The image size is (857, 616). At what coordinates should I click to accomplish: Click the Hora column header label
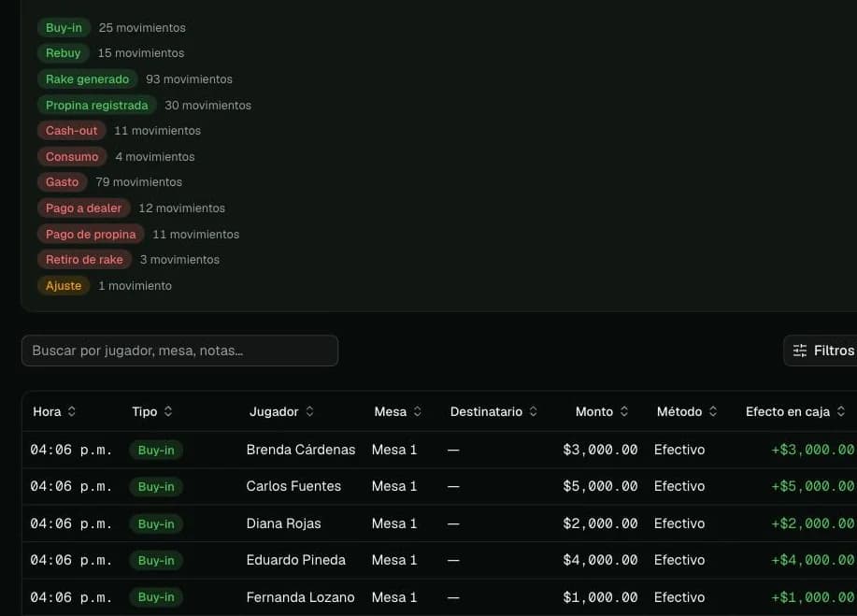(x=47, y=411)
